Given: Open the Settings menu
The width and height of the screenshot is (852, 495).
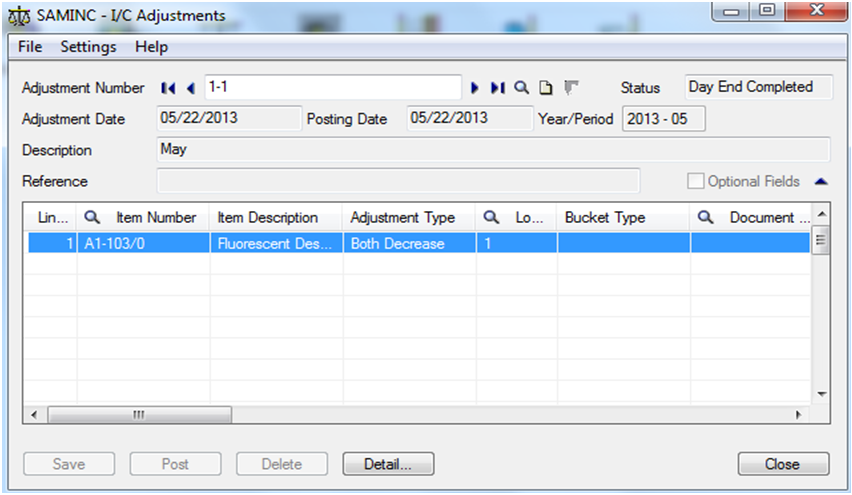Looking at the screenshot, I should pyautogui.click(x=88, y=47).
